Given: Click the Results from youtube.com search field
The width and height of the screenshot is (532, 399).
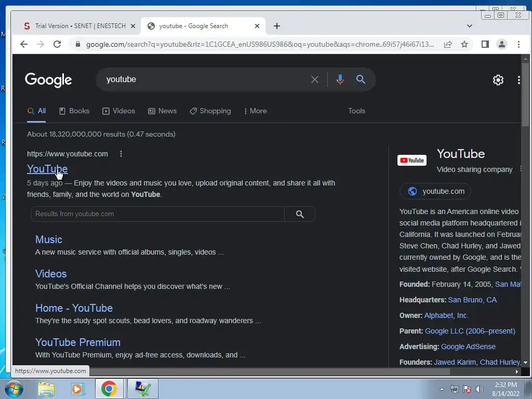Looking at the screenshot, I should tap(158, 214).
